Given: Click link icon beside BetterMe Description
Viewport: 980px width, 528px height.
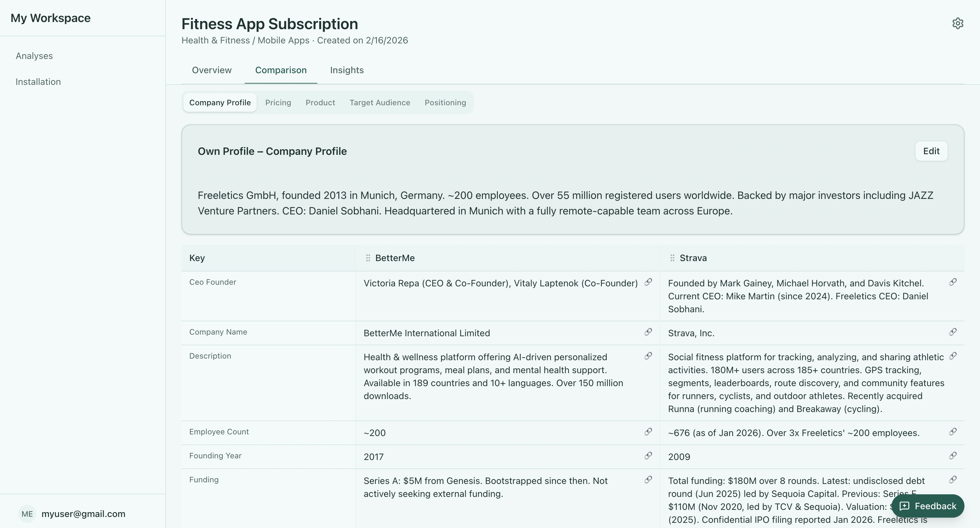Looking at the screenshot, I should tap(648, 356).
